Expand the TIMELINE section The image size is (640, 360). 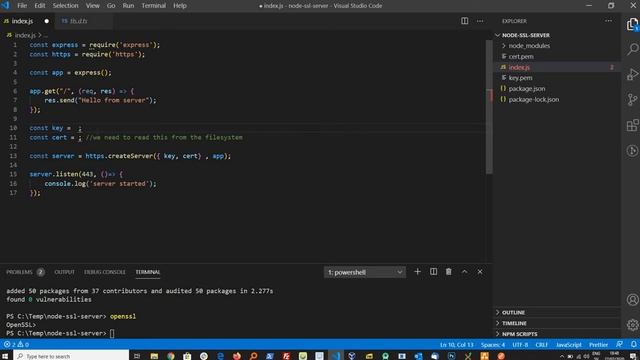click(x=514, y=323)
